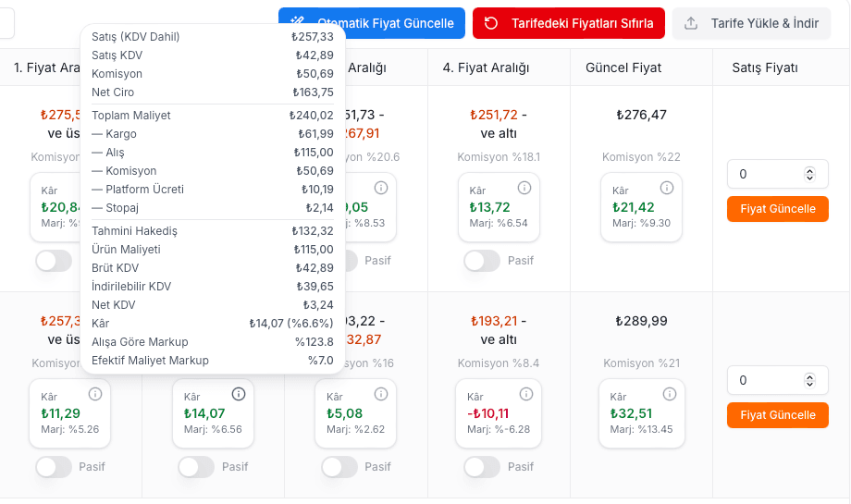Click second row Fiyat Güncelle button
This screenshot has height=504, width=851.
pyautogui.click(x=778, y=415)
